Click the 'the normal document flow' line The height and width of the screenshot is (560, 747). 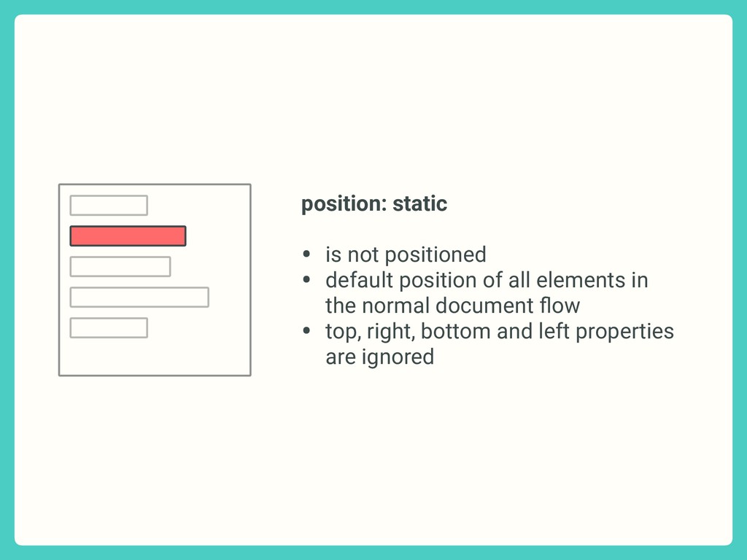tap(452, 306)
